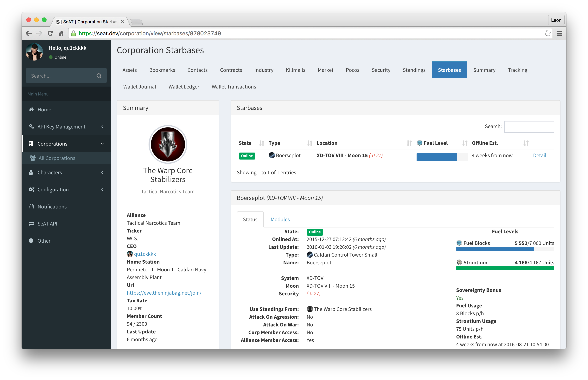Click the browser reload icon

coord(50,33)
